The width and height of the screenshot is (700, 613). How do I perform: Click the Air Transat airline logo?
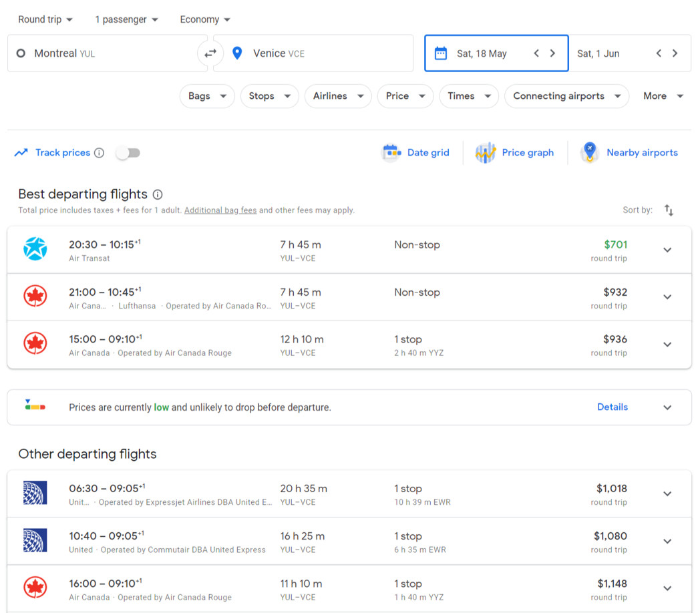pyautogui.click(x=35, y=249)
